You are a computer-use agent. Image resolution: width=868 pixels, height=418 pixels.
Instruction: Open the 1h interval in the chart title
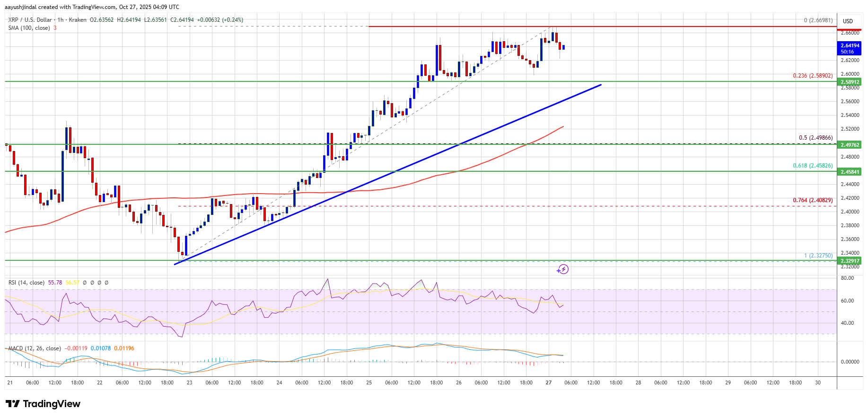pyautogui.click(x=61, y=20)
